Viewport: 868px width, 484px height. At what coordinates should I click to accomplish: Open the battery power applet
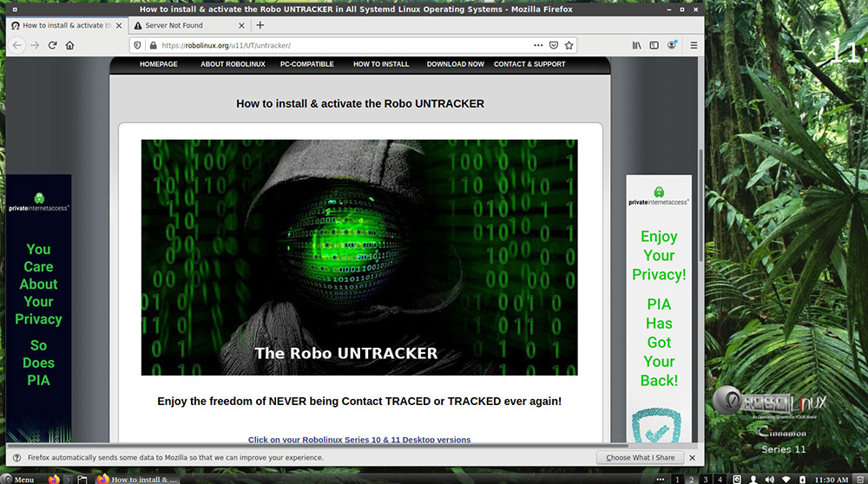coord(803,479)
